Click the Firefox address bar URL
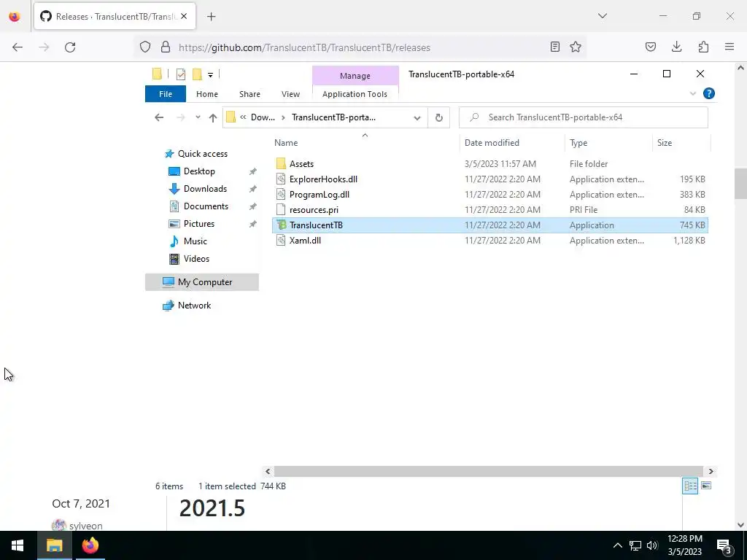This screenshot has height=560, width=747. [304, 47]
